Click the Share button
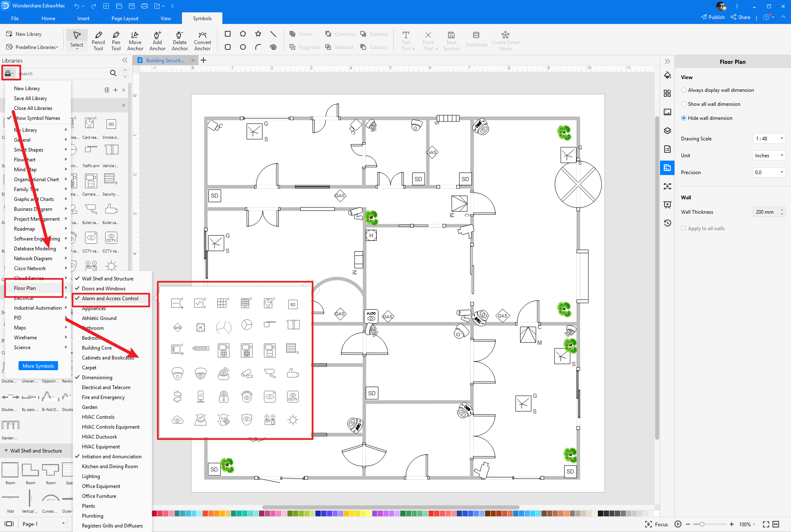Viewport: 791px width, 532px height. click(740, 17)
